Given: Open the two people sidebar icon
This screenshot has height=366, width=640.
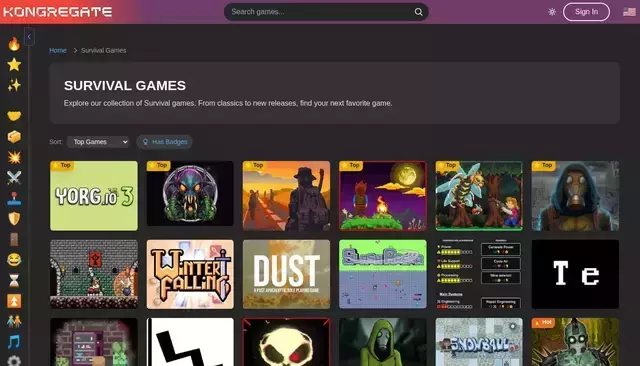Looking at the screenshot, I should point(14,321).
